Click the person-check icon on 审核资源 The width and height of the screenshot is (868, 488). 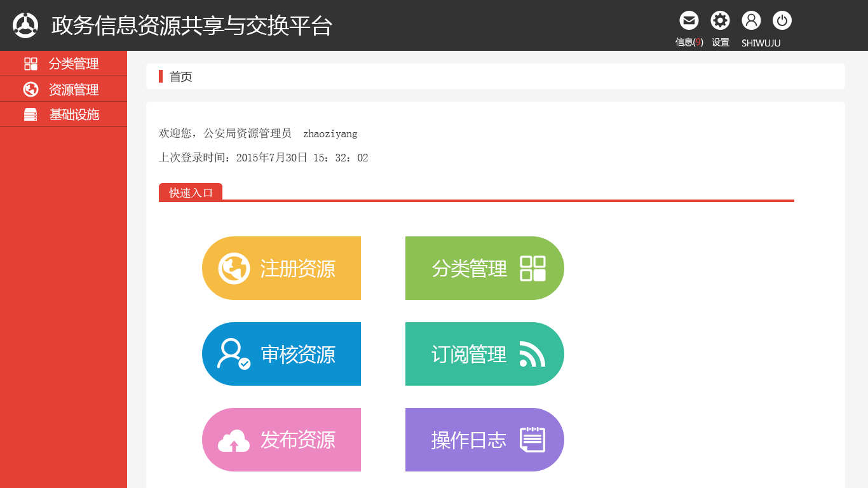click(232, 354)
